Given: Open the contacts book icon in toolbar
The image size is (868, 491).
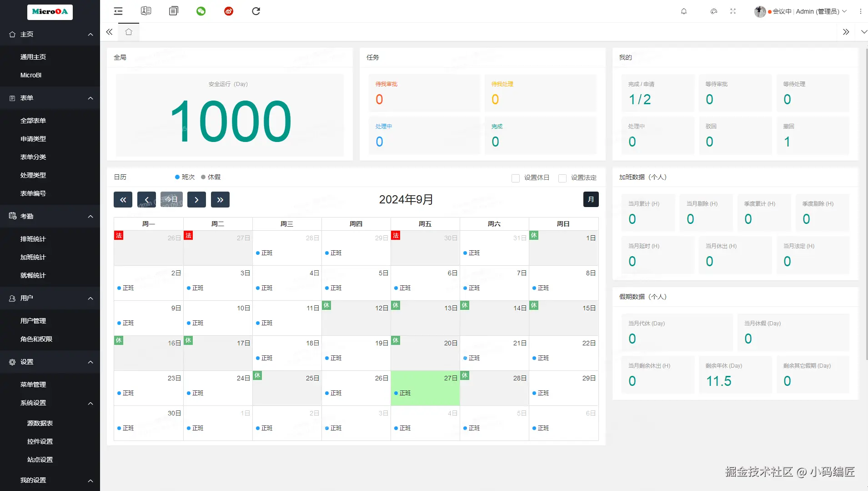Looking at the screenshot, I should 146,11.
